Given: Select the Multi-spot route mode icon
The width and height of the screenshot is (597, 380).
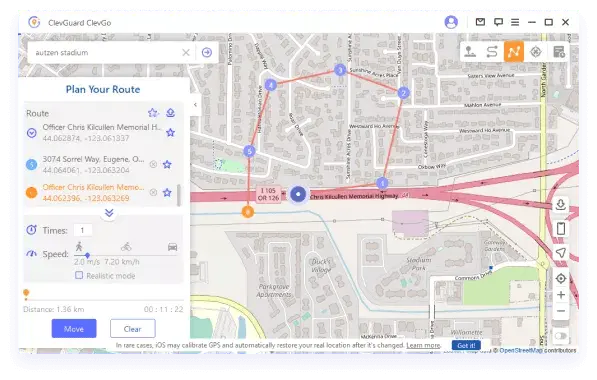Looking at the screenshot, I should tap(514, 51).
